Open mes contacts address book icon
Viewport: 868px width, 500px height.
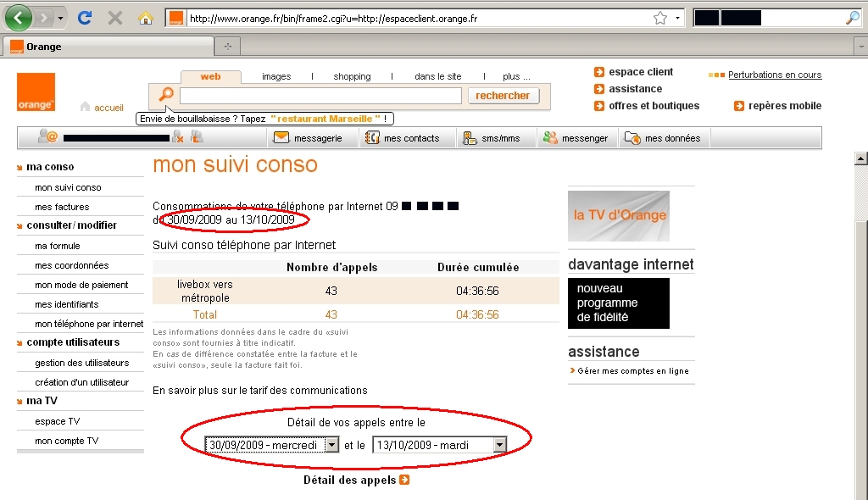[372, 137]
